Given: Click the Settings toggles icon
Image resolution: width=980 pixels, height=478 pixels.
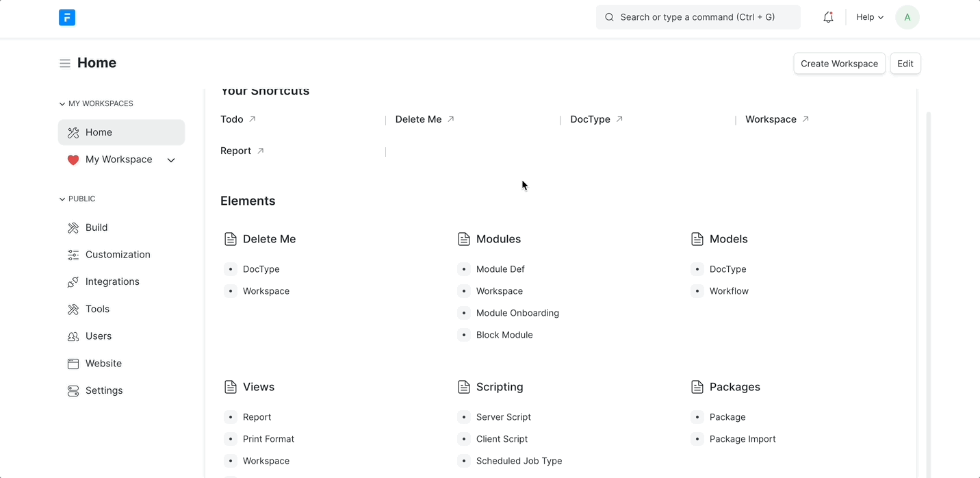Looking at the screenshot, I should click(x=73, y=391).
